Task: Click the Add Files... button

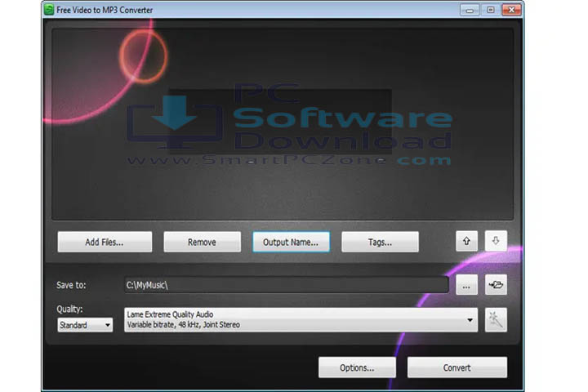Action: (105, 242)
